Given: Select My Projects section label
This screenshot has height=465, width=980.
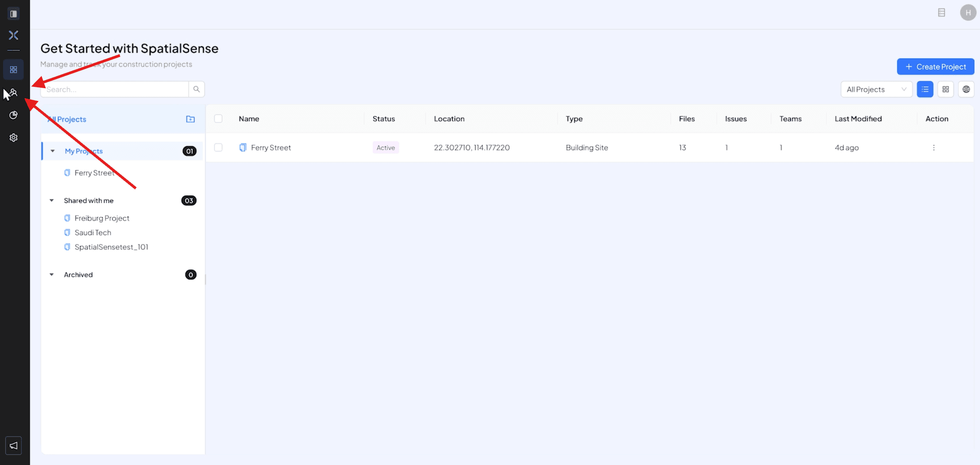Looking at the screenshot, I should point(84,151).
